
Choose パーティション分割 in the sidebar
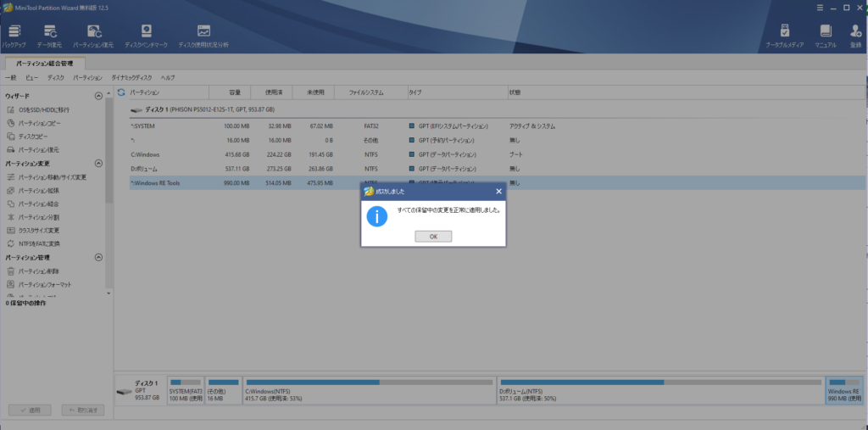click(x=32, y=217)
